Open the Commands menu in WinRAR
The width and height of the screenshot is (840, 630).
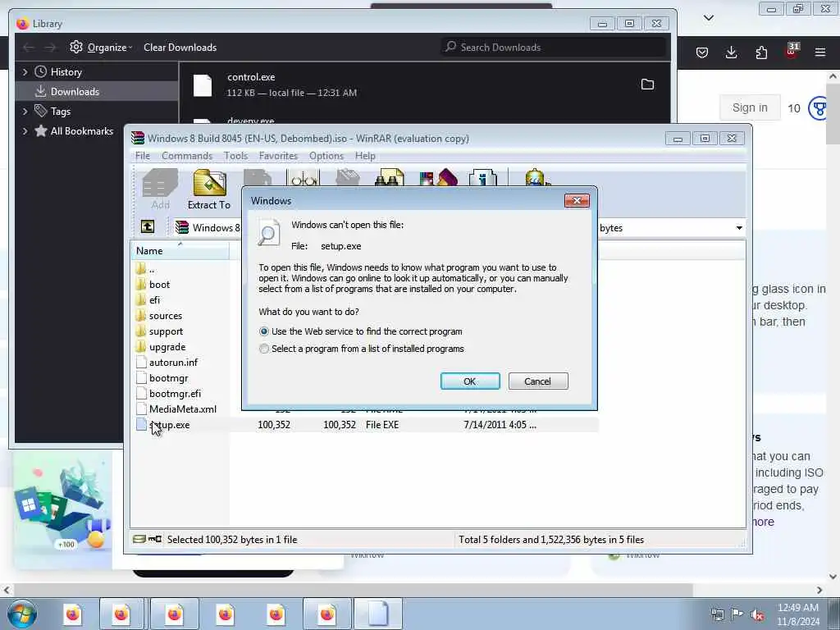point(187,156)
